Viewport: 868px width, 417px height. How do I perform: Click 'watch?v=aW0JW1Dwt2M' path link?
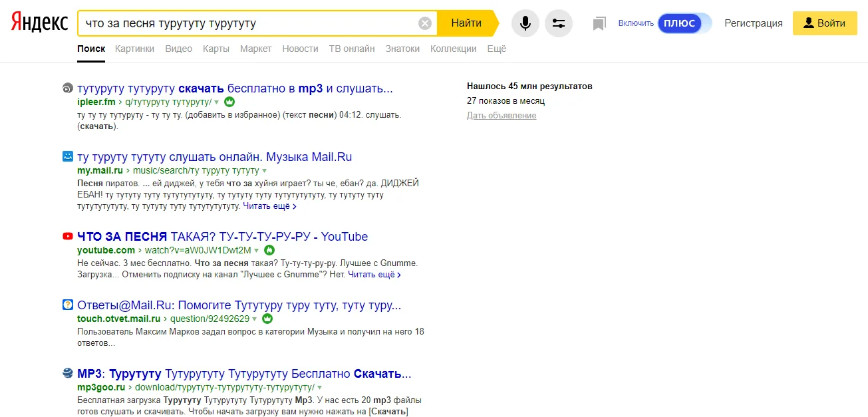(198, 251)
